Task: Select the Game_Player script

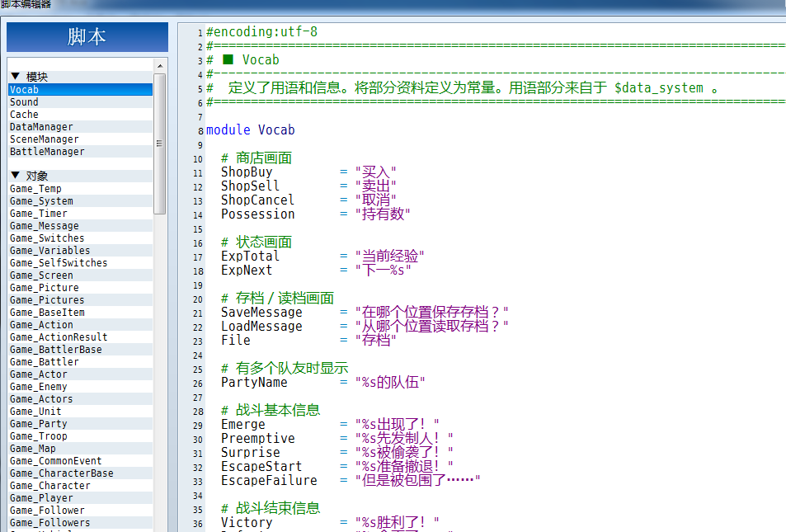Action: 81,498
